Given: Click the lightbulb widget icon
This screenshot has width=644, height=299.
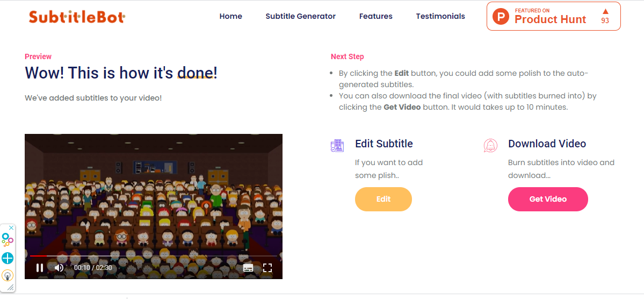Looking at the screenshot, I should tap(8, 275).
